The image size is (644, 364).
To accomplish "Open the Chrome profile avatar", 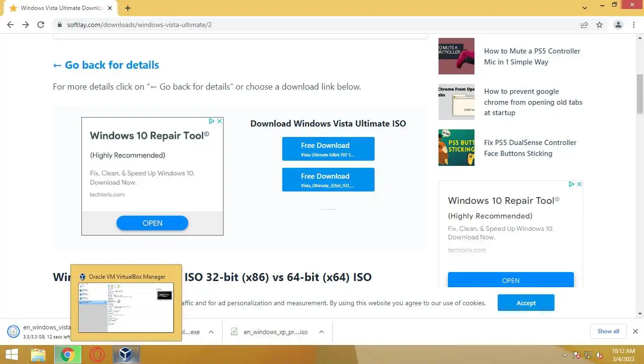I will pyautogui.click(x=618, y=25).
